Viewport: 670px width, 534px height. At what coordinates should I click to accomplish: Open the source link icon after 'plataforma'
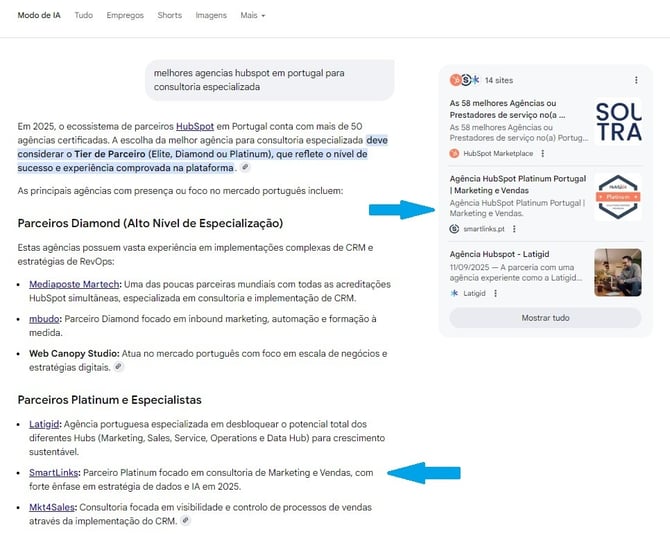tap(245, 167)
